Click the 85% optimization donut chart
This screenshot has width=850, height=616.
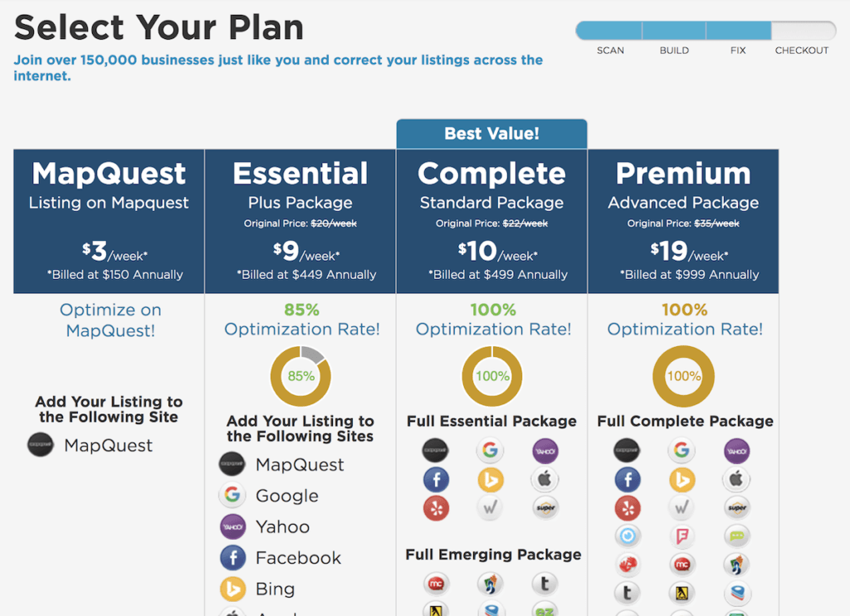pos(300,375)
